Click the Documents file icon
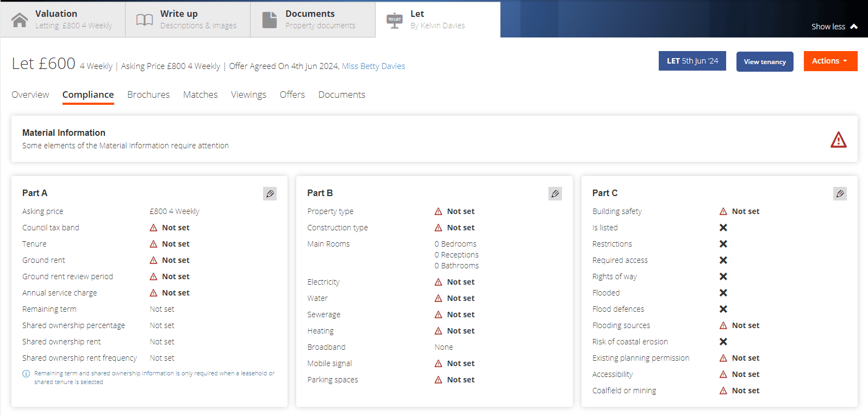This screenshot has width=868, height=415. click(270, 20)
